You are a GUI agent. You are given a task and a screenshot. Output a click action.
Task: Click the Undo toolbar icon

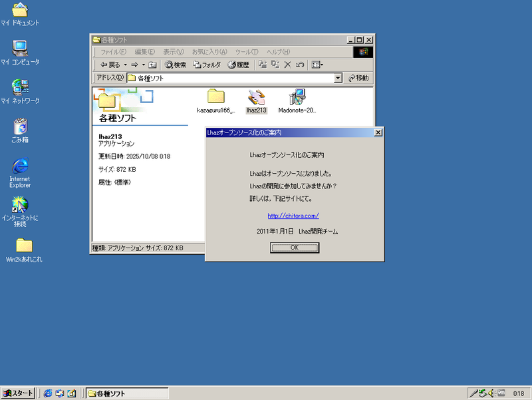pyautogui.click(x=300, y=65)
